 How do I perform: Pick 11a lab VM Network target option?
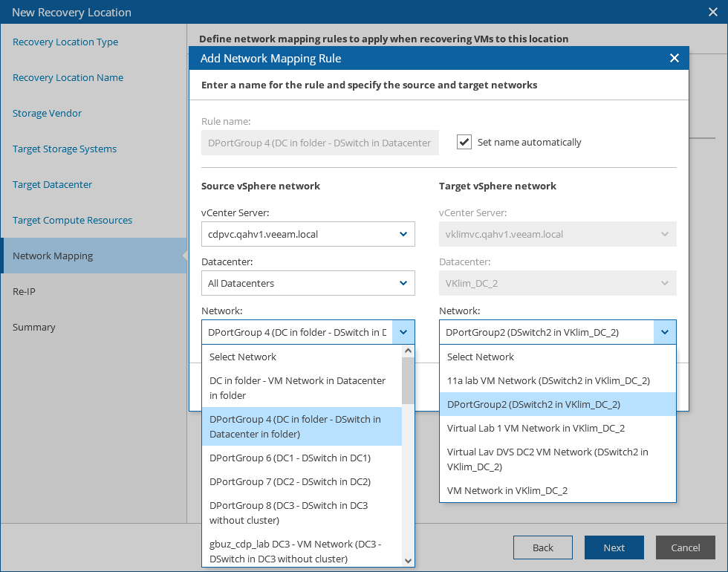[x=548, y=380]
